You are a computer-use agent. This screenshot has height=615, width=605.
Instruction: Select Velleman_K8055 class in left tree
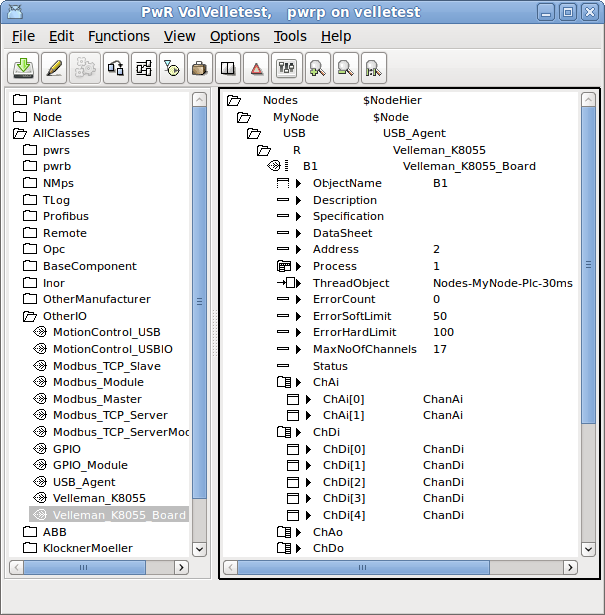99,498
